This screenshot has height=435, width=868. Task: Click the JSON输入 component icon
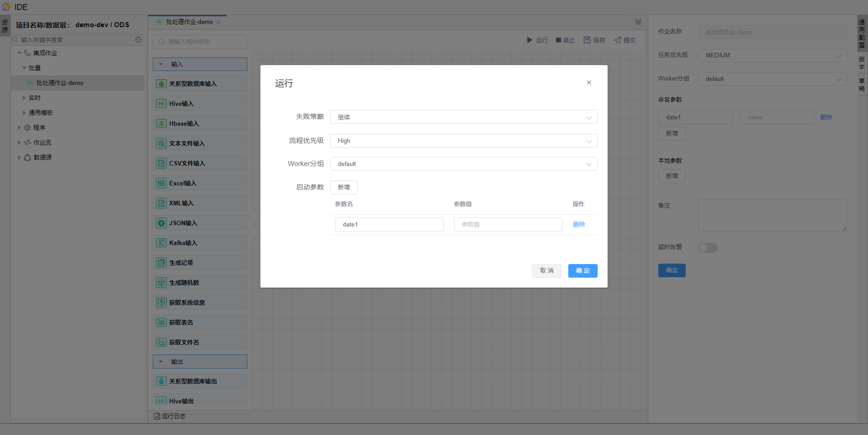coord(161,223)
